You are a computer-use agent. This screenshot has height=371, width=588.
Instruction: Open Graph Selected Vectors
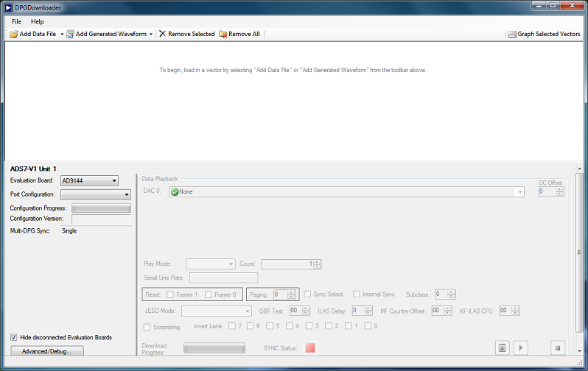pos(543,34)
